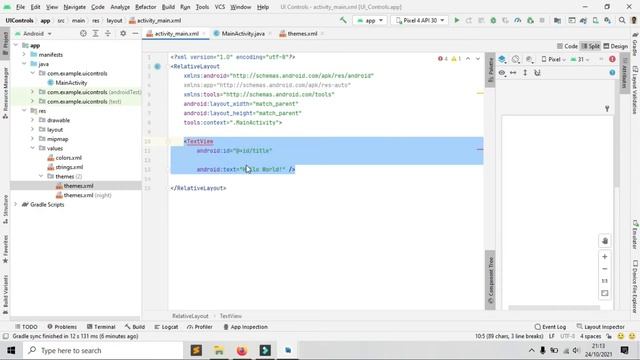This screenshot has width=640, height=360.
Task: Open the Problems tool window
Action: click(x=62, y=327)
